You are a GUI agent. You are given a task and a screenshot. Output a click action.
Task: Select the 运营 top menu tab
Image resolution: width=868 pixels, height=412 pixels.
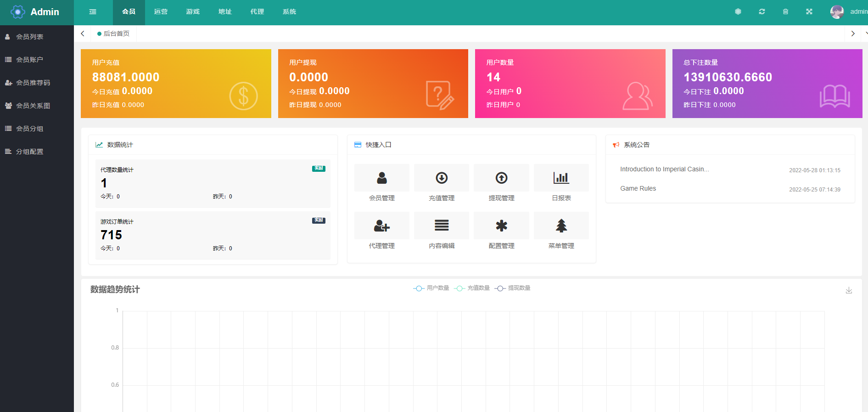[161, 12]
